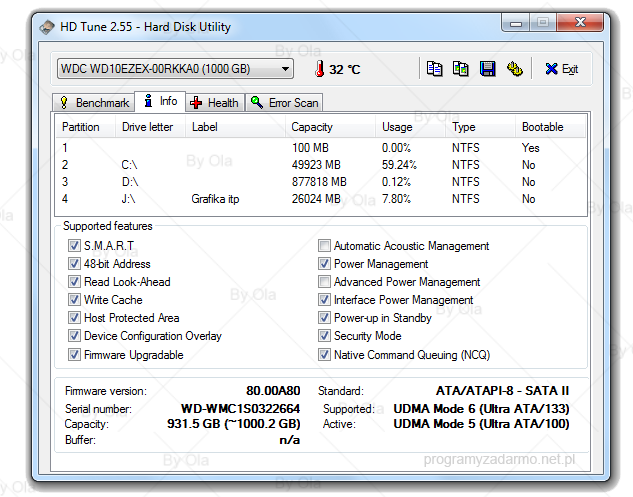Click the Exit button
Image resolution: width=633 pixels, height=497 pixels.
coord(562,69)
